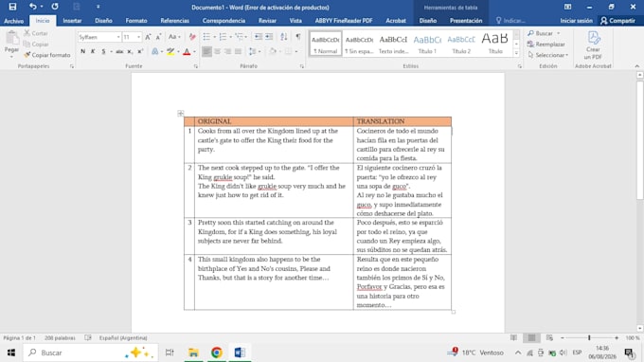Screen dimensions: 644x362
Task: Switch to the Referencias tab
Action: click(x=174, y=21)
